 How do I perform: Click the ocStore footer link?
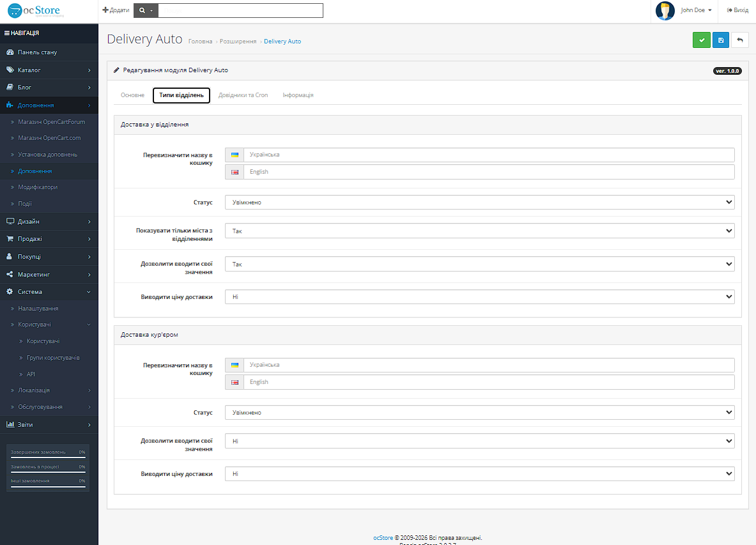(383, 538)
